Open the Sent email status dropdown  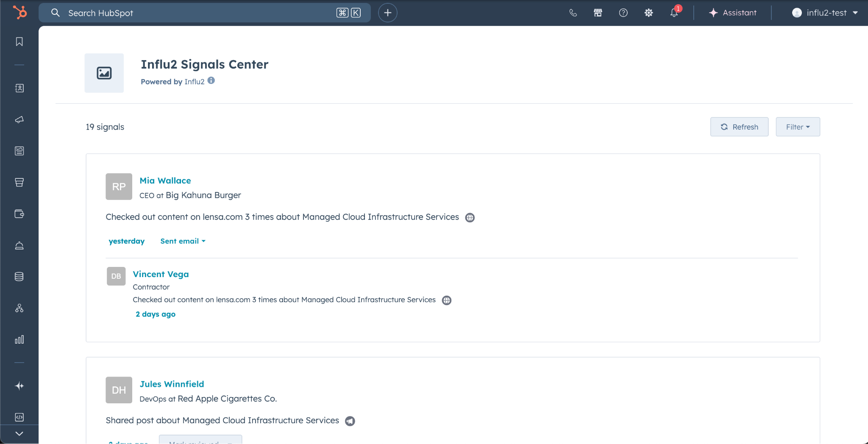click(x=183, y=241)
